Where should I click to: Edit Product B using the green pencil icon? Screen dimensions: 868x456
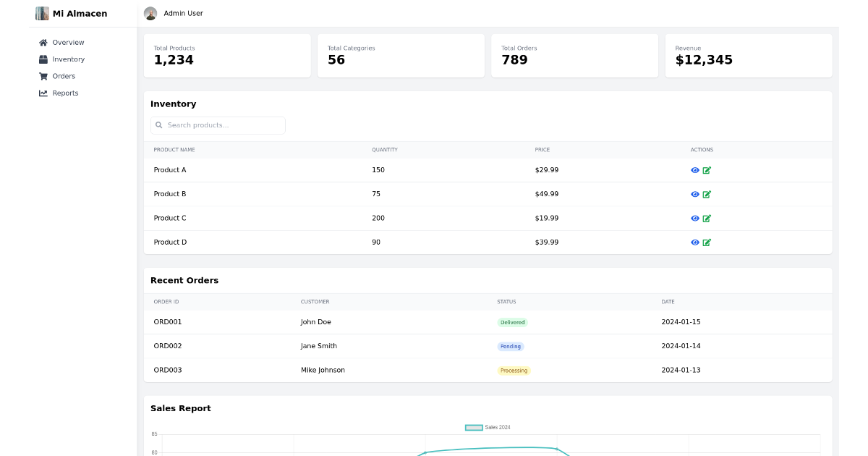click(707, 194)
